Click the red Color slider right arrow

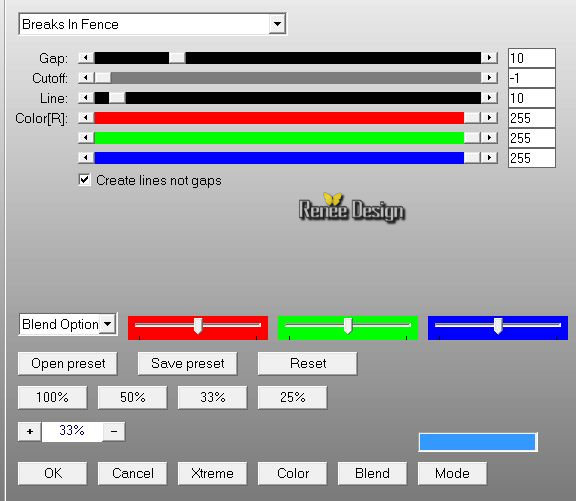coord(489,118)
